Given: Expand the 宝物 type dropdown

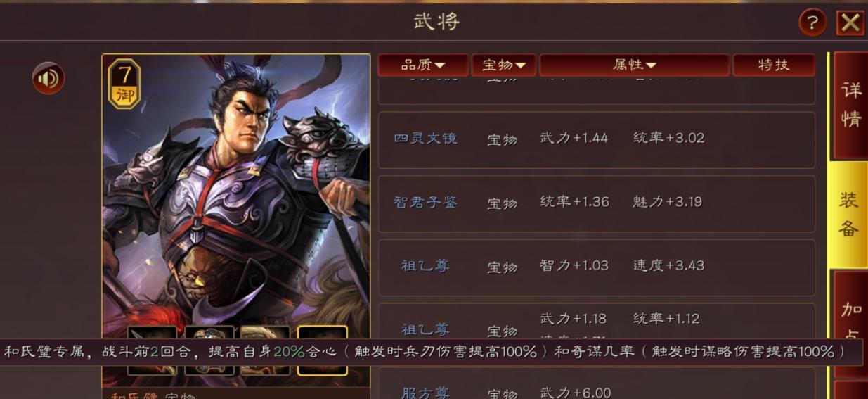Looking at the screenshot, I should 504,65.
